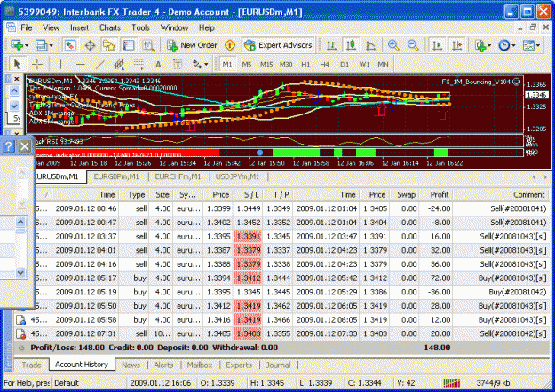Open the Insert menu
Image resolution: width=555 pixels, height=392 pixels.
[x=79, y=27]
